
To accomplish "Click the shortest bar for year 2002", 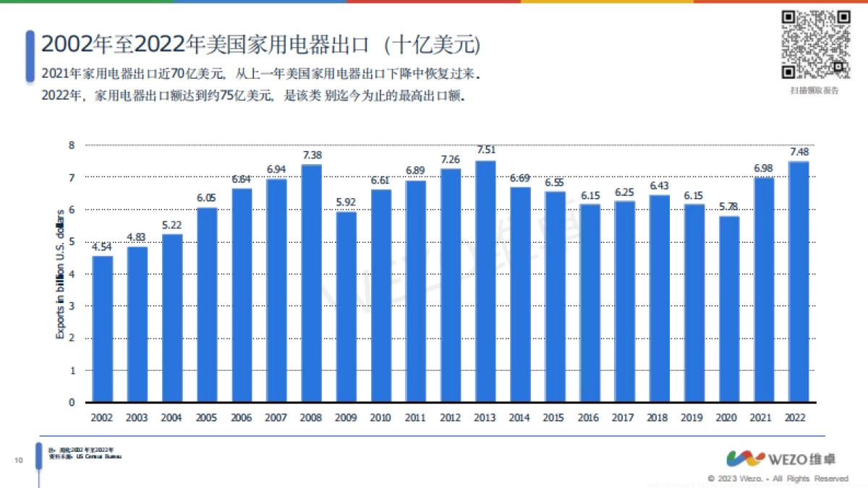I will click(x=101, y=329).
